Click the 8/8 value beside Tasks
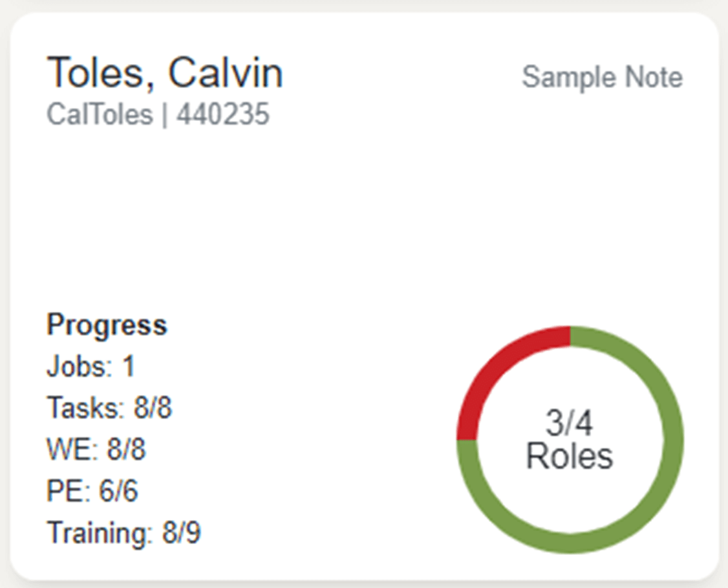Viewport: 728px width, 588px height. click(153, 409)
